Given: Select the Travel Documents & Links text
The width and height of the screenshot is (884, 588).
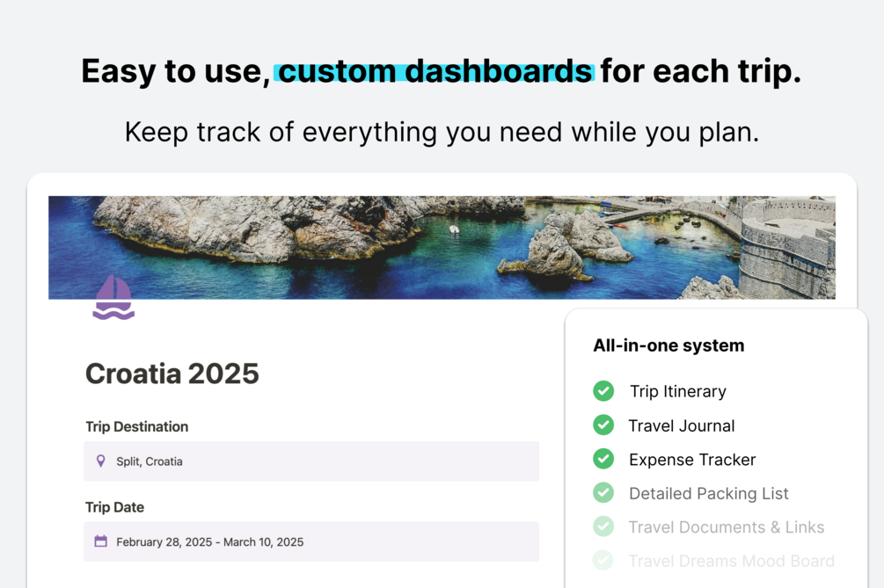Looking at the screenshot, I should pyautogui.click(x=727, y=527).
